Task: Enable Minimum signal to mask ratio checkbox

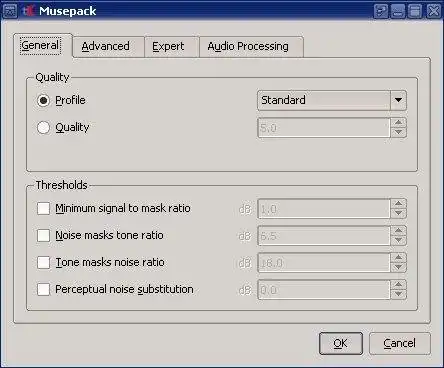Action: click(x=43, y=209)
